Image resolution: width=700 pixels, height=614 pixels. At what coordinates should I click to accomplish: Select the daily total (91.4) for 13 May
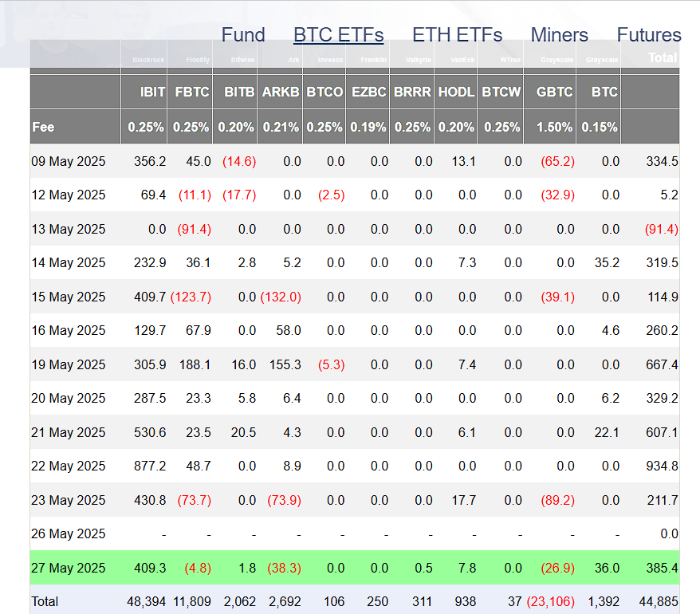click(661, 229)
